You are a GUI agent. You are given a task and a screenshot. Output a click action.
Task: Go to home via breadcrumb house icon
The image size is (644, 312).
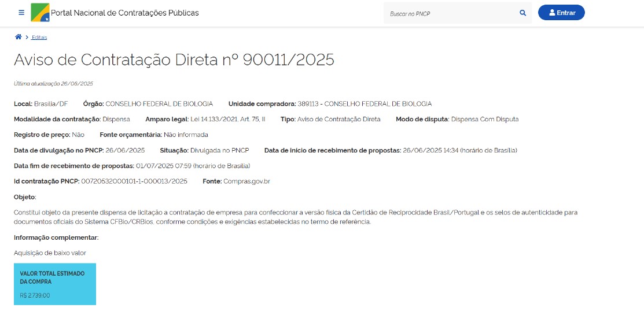point(19,37)
